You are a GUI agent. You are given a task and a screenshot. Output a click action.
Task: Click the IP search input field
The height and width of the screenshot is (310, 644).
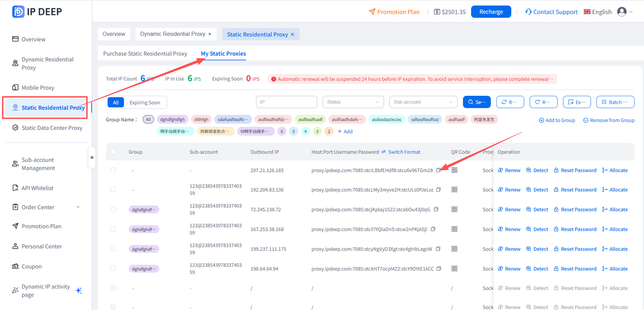(x=286, y=102)
